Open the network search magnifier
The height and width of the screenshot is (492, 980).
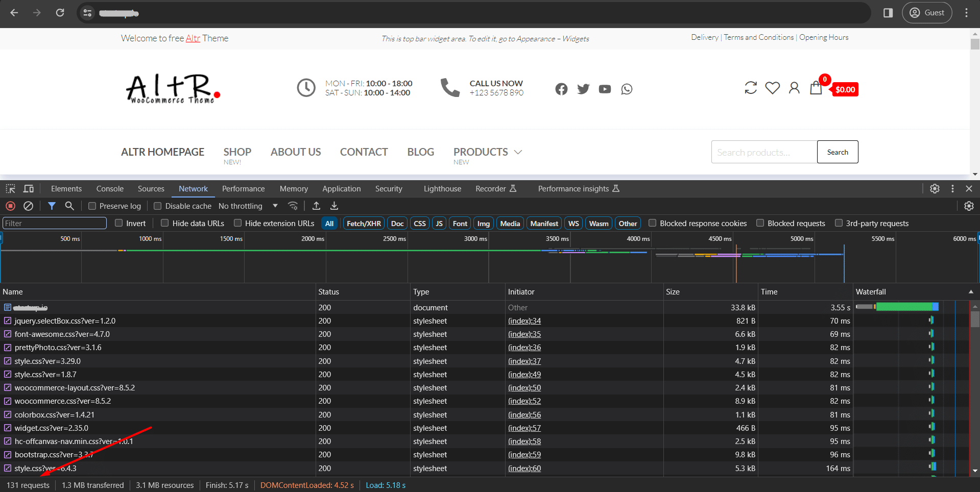pos(69,206)
